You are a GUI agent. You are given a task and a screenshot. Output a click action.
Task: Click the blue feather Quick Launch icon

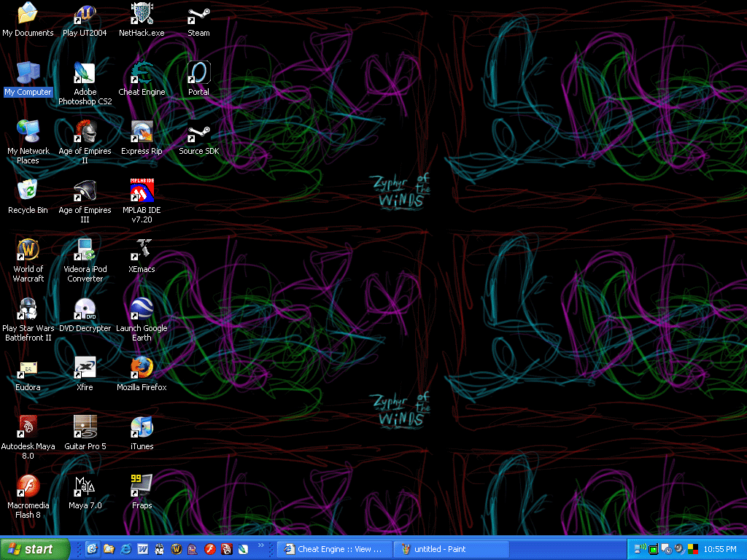[244, 549]
